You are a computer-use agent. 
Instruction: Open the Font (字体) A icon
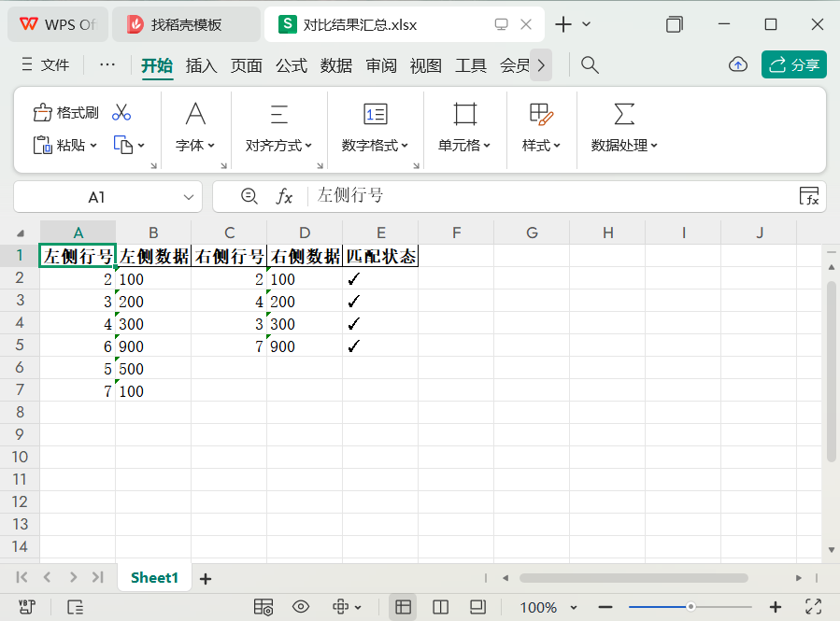click(195, 114)
